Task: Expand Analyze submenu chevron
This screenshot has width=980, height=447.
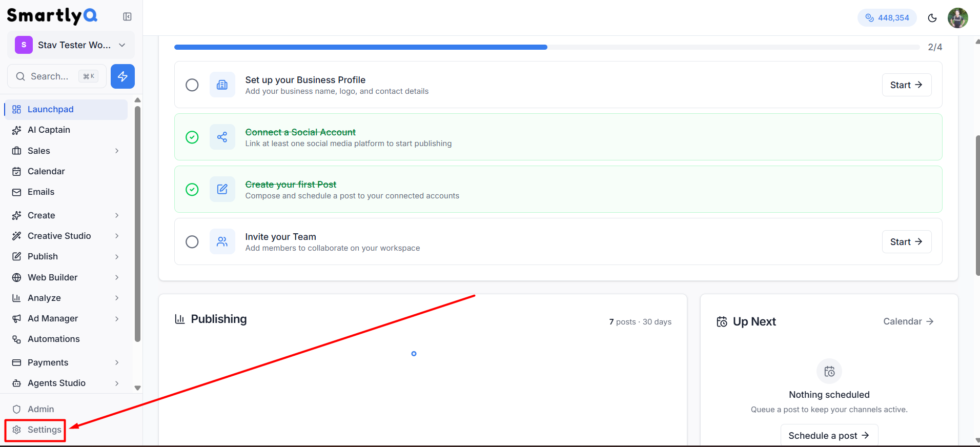Action: 117,298
